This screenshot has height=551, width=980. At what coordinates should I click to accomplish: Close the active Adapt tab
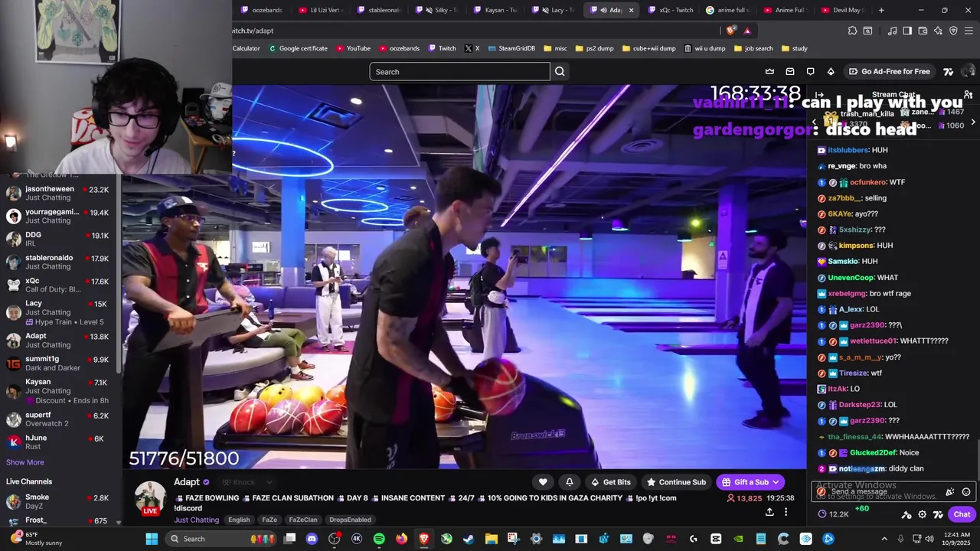point(631,10)
